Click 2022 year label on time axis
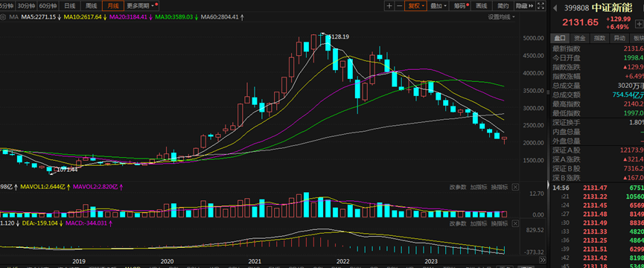The width and height of the screenshot is (644, 268). tap(343, 261)
